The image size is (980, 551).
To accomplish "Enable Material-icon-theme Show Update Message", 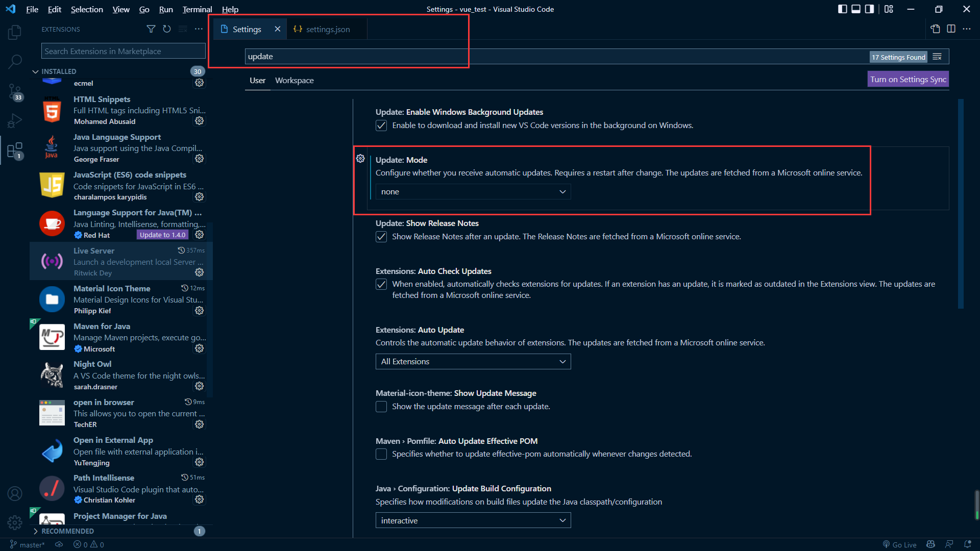I will [x=381, y=407].
